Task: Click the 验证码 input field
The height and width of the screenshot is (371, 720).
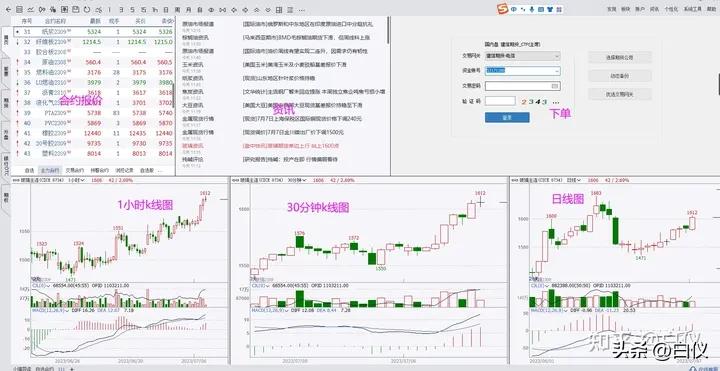Action: pyautogui.click(x=501, y=101)
